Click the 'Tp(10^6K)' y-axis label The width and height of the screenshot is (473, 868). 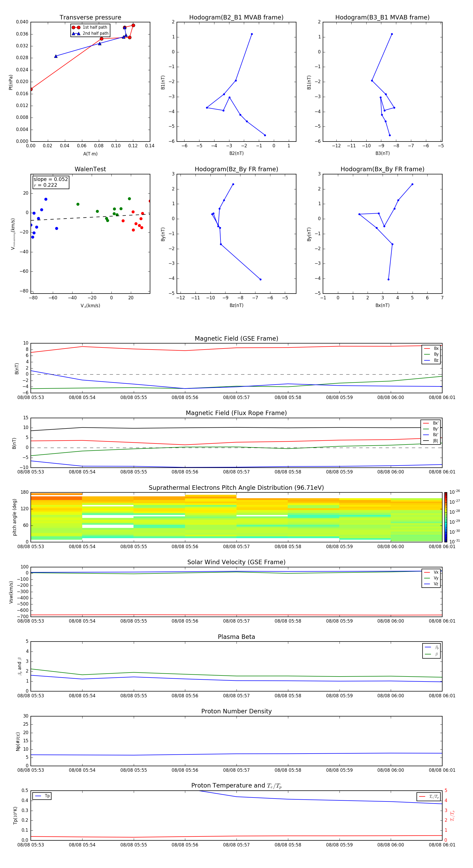pyautogui.click(x=15, y=815)
